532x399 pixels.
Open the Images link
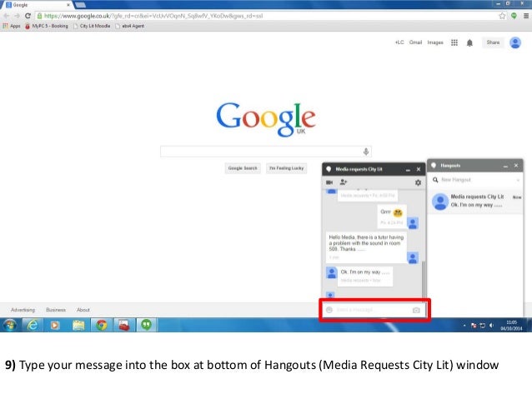click(435, 42)
